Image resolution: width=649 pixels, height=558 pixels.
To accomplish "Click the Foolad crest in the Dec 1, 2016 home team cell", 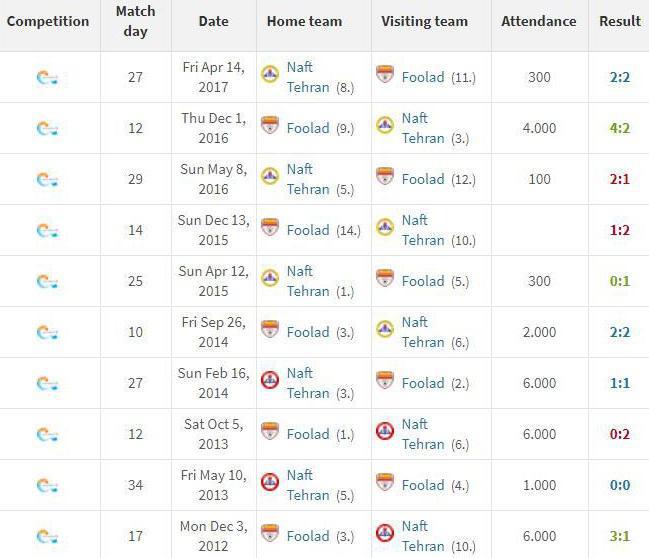I will (x=270, y=125).
